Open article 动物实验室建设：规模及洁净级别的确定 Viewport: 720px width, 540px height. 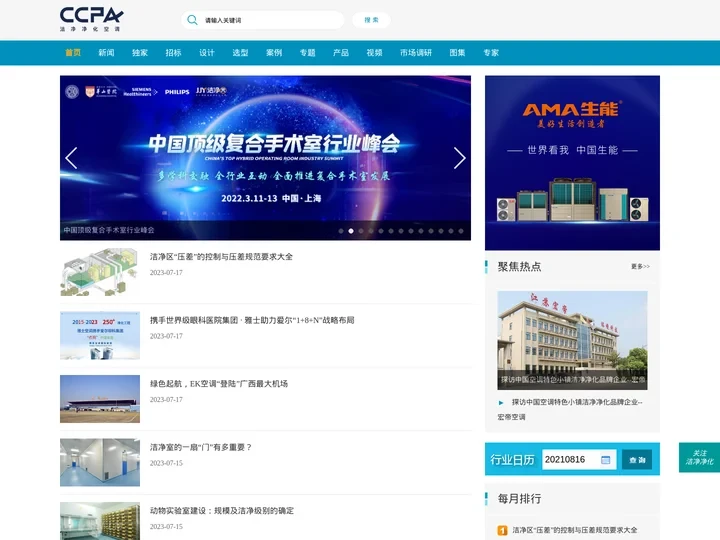[x=222, y=510]
